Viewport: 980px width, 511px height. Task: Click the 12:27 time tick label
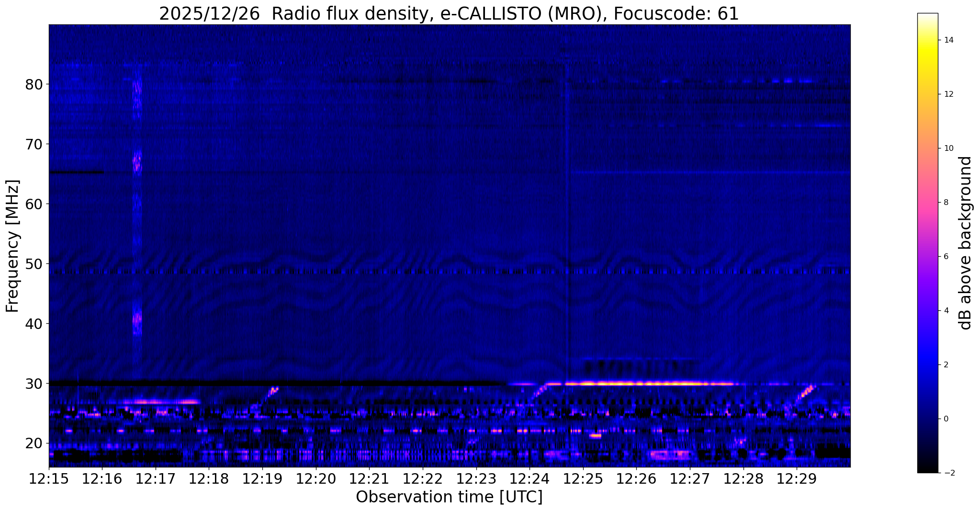pyautogui.click(x=690, y=478)
